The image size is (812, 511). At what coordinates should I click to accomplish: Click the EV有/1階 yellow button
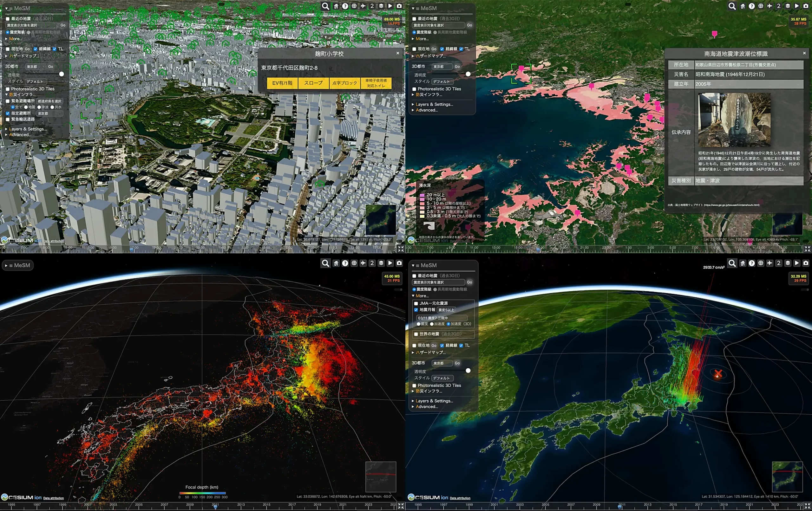[282, 83]
